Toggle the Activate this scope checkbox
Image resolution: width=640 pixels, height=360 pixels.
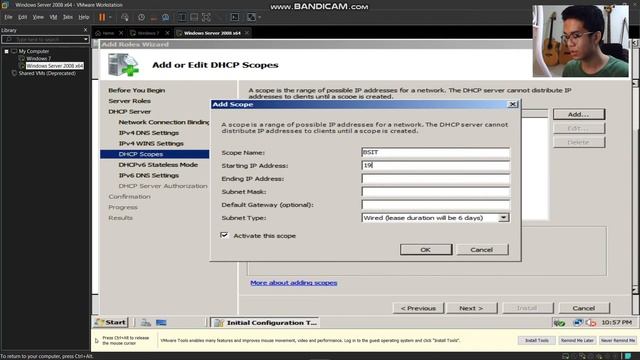(224, 235)
